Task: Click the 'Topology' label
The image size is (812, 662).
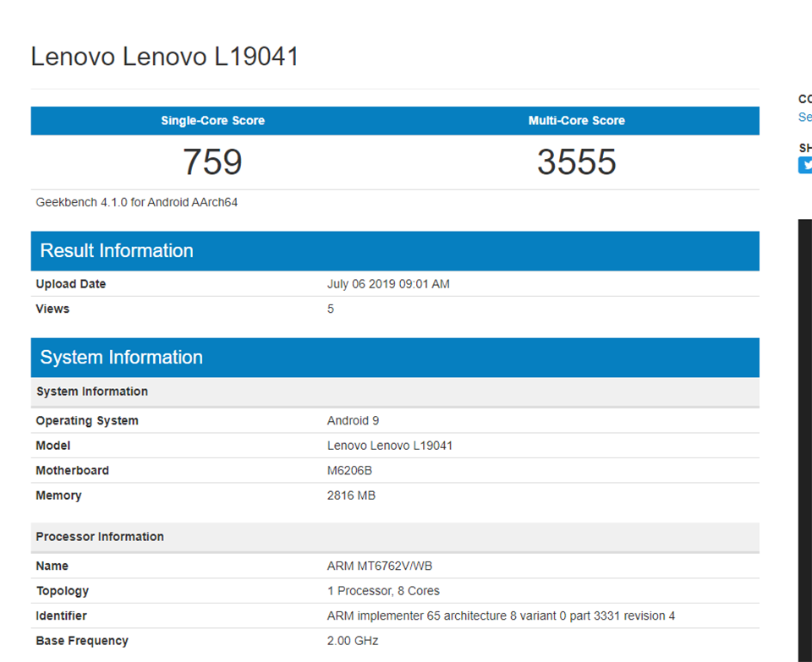Action: 62,591
